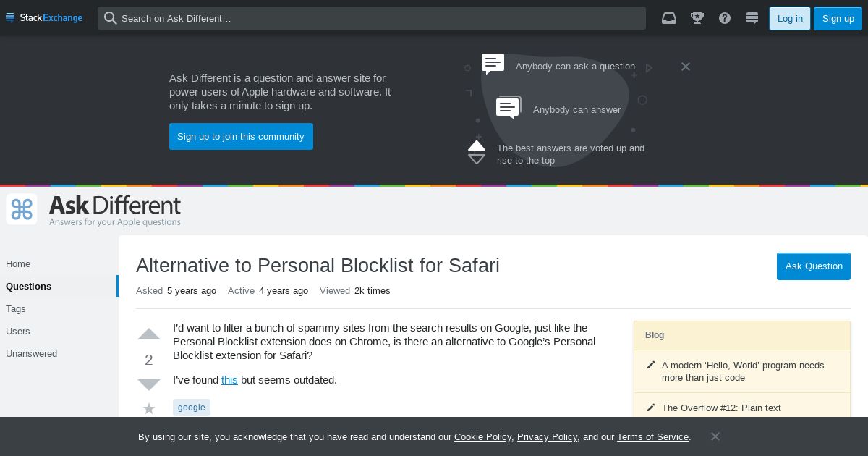Screen dimensions: 868x456
Task: Open the review queue stack icon
Action: pyautogui.click(x=752, y=18)
